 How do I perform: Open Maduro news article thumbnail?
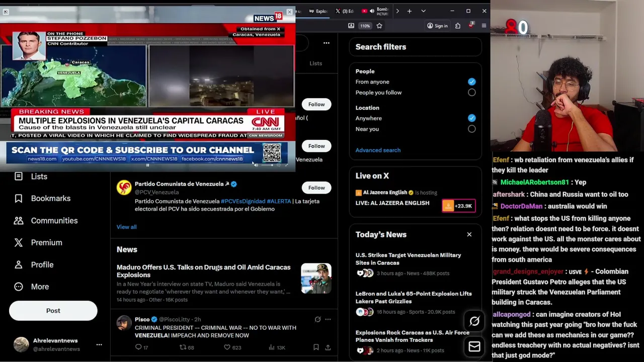316,278
